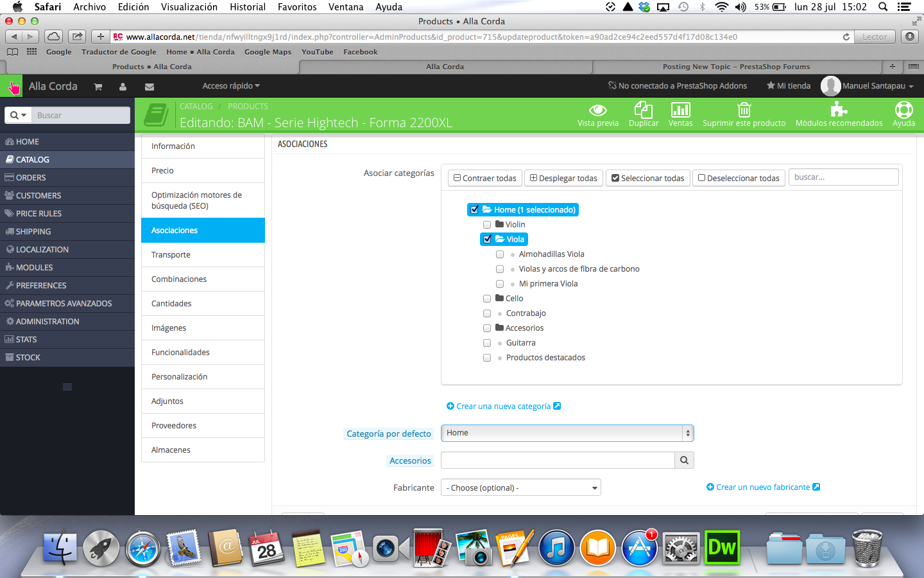
Task: Click Crear un nuevo fabricante link
Action: click(x=763, y=487)
